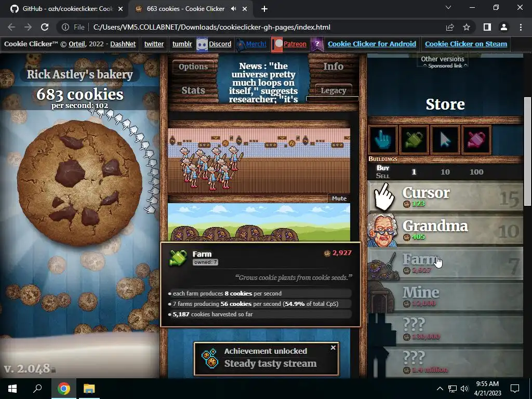Image resolution: width=532 pixels, height=399 pixels.
Task: Rename Rick Astley's bakery
Action: (x=79, y=74)
